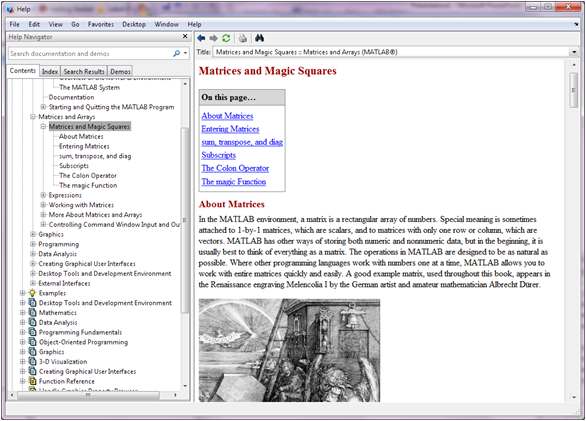The width and height of the screenshot is (586, 421).
Task: Click scroll-right arrow of navigator tree
Action: coord(175,395)
